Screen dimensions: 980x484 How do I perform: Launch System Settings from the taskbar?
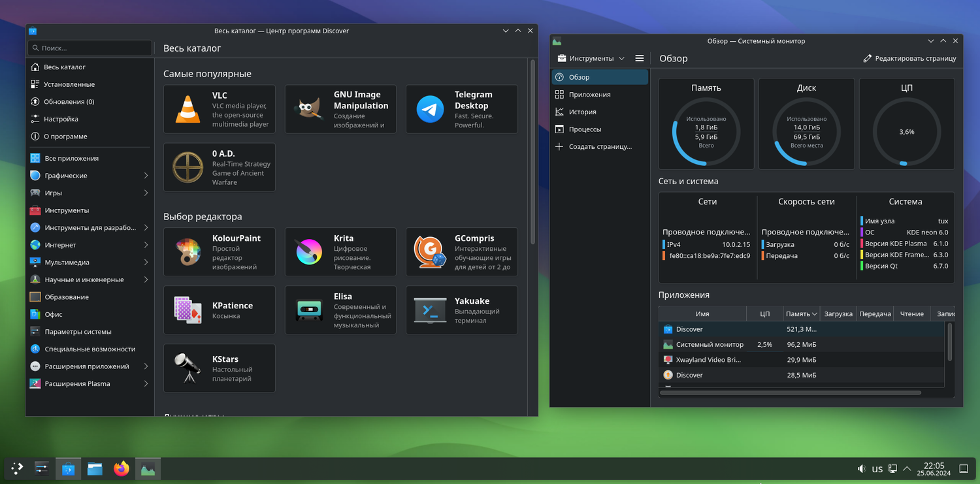coord(42,468)
